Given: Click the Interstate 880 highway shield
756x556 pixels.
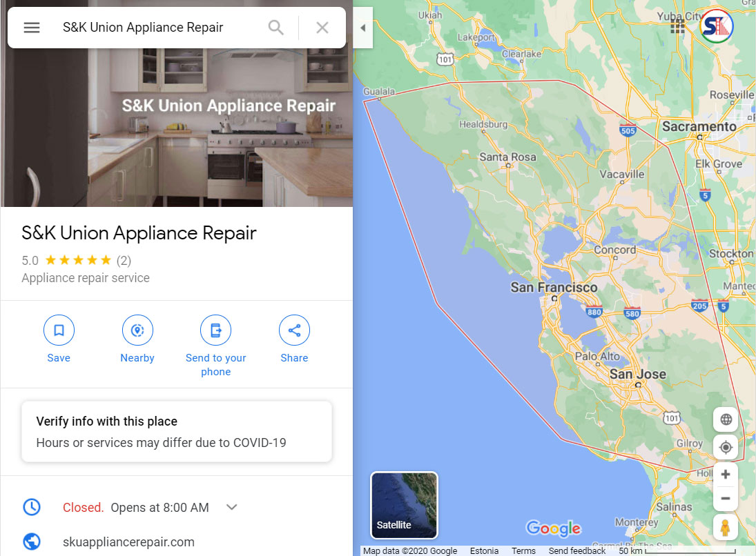Looking at the screenshot, I should coord(594,312).
